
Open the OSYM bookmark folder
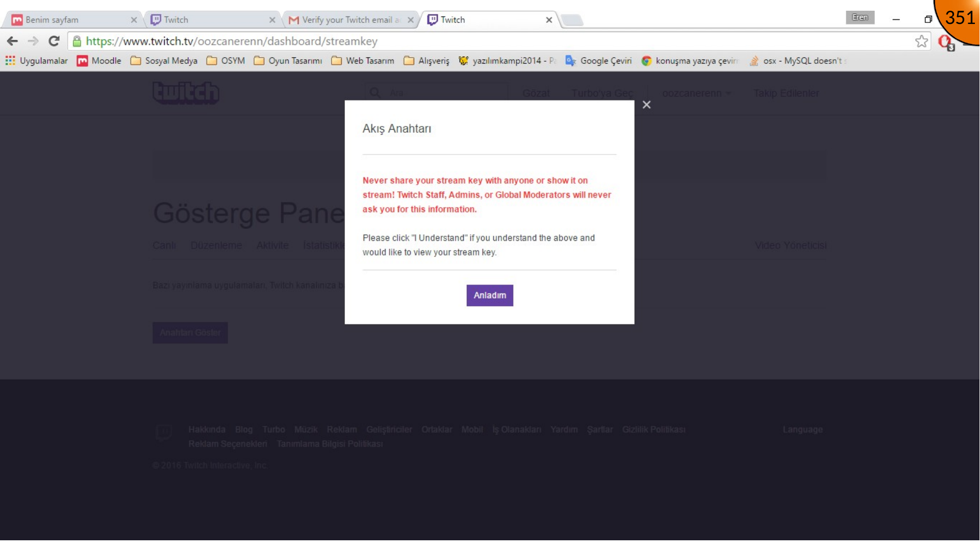(x=225, y=61)
